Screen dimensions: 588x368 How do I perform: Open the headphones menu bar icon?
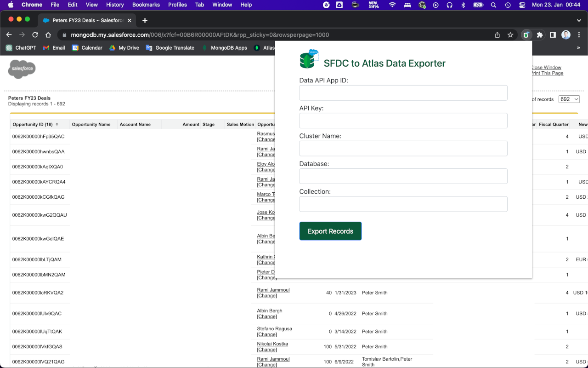click(x=450, y=5)
